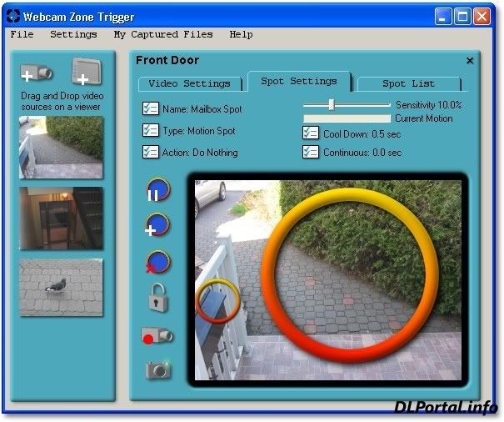Click the Continuous 0.0 sec checkbox
Viewport: 504px width, 422px height.
click(310, 152)
